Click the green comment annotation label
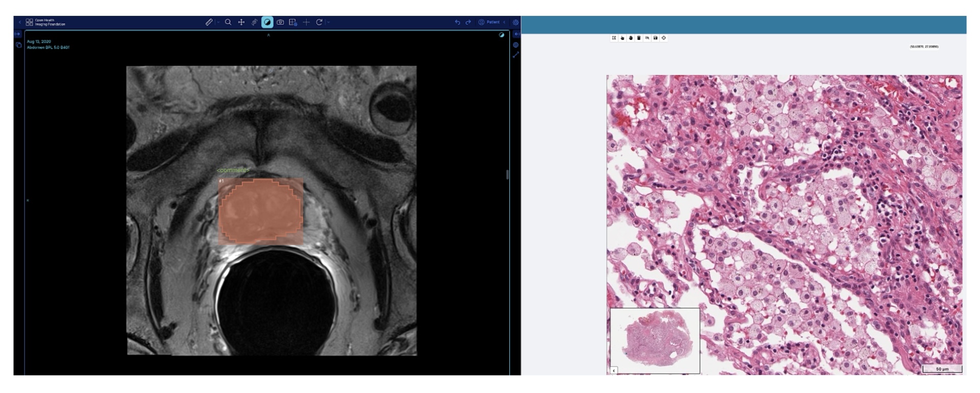The height and width of the screenshot is (393, 980). pyautogui.click(x=233, y=170)
